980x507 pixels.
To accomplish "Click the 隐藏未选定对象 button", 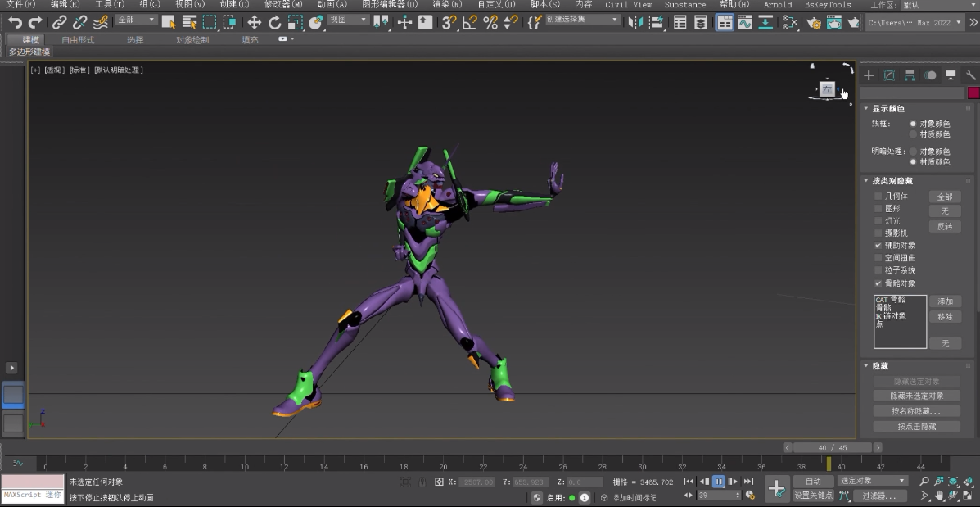I will (x=917, y=396).
